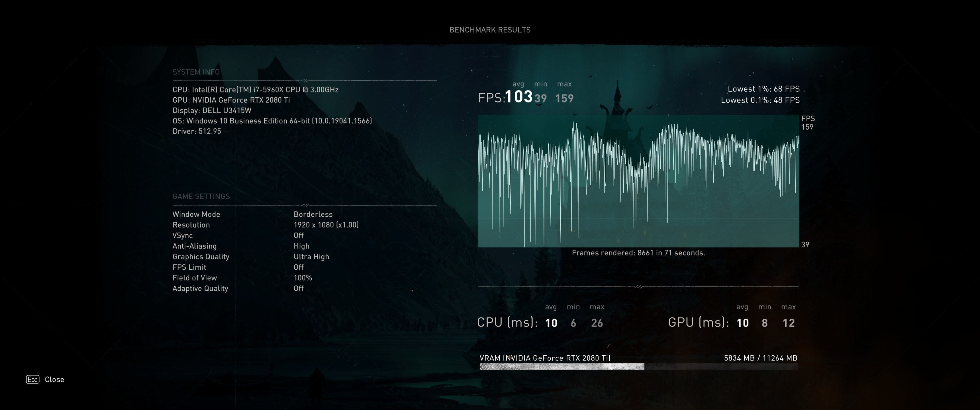This screenshot has height=410, width=980.
Task: Click the Graphics Quality Ultra High value
Action: coord(311,257)
